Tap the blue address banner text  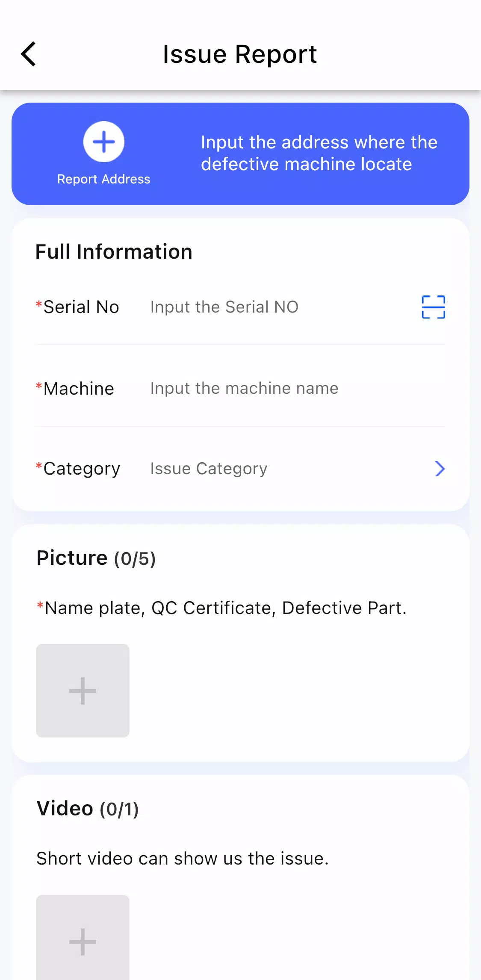[x=319, y=153]
